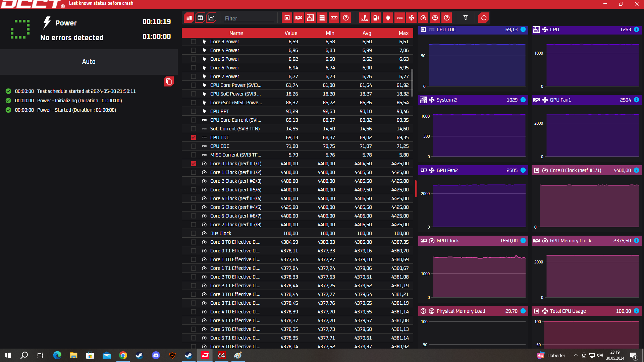The width and height of the screenshot is (644, 362).
Task: Click the Auto button
Action: coord(89,62)
